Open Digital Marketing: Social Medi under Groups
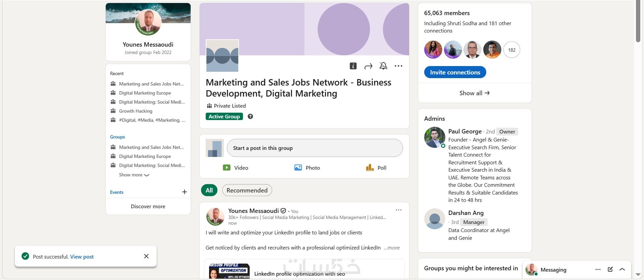The height and width of the screenshot is (280, 644). coord(152,165)
